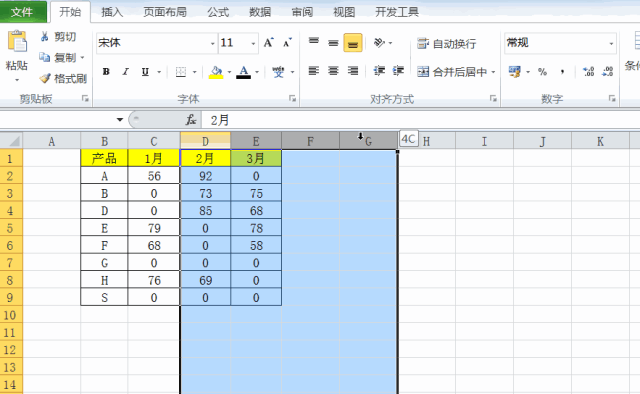This screenshot has height=394, width=640.
Task: Apply comma style
Action: (x=562, y=72)
